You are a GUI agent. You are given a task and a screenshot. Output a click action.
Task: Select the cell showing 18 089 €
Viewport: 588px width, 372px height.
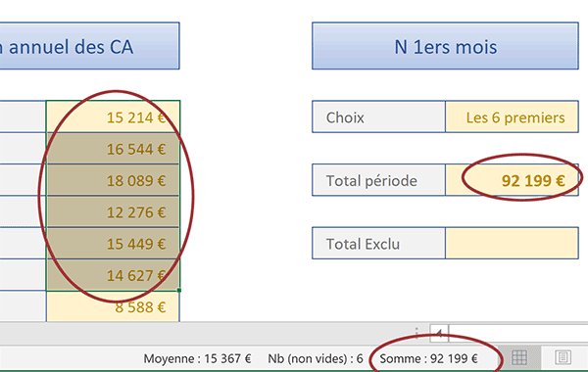point(114,180)
